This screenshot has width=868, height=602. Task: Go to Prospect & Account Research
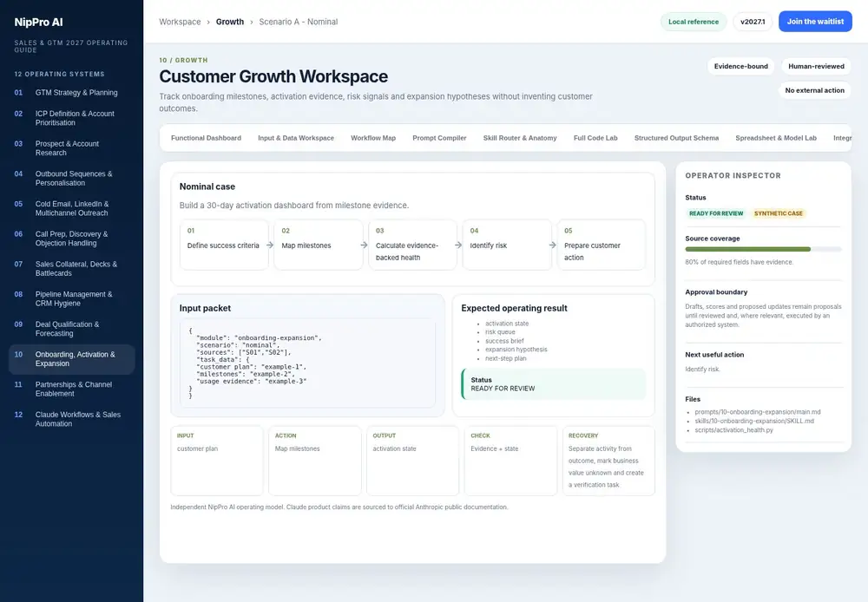coord(71,147)
